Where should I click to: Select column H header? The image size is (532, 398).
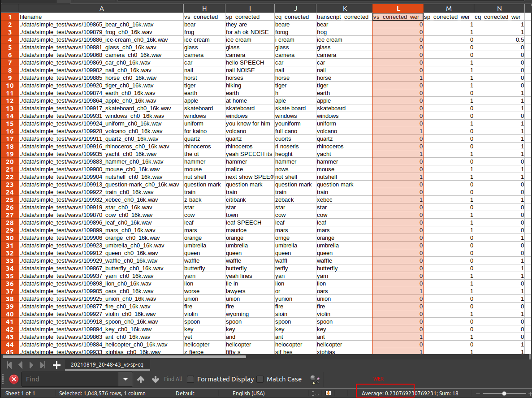point(204,9)
